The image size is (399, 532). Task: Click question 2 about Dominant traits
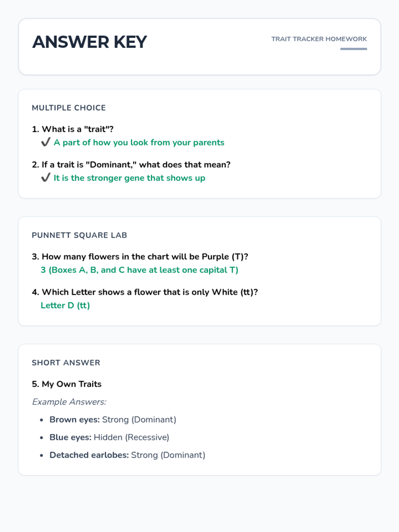(x=131, y=165)
